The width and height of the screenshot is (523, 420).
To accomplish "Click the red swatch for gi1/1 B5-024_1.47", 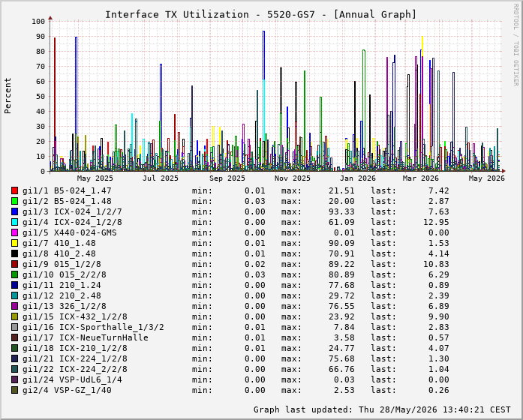I will (x=14, y=190).
